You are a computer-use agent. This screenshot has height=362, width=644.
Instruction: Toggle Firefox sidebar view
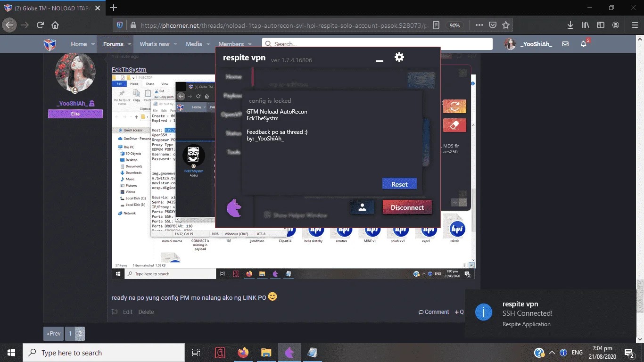pos(601,25)
